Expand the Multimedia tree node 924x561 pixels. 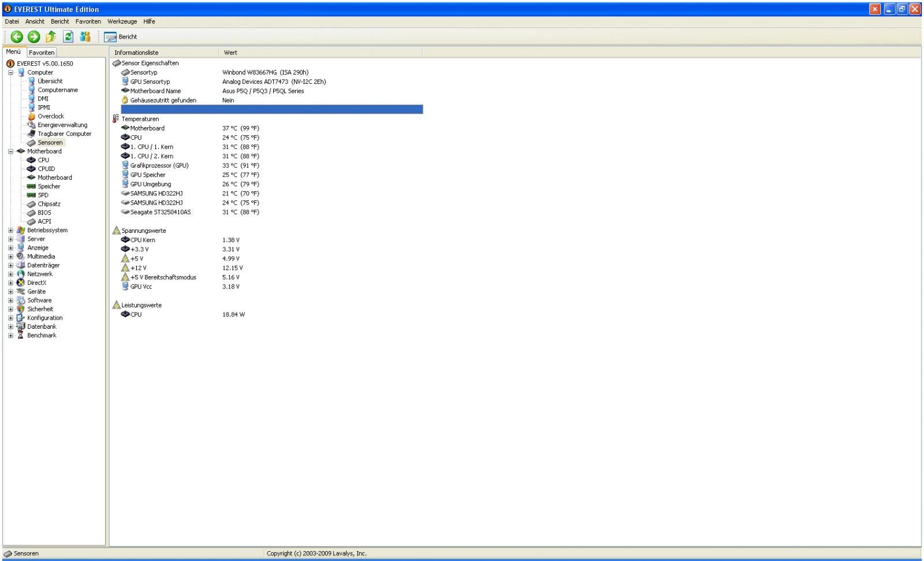click(10, 257)
